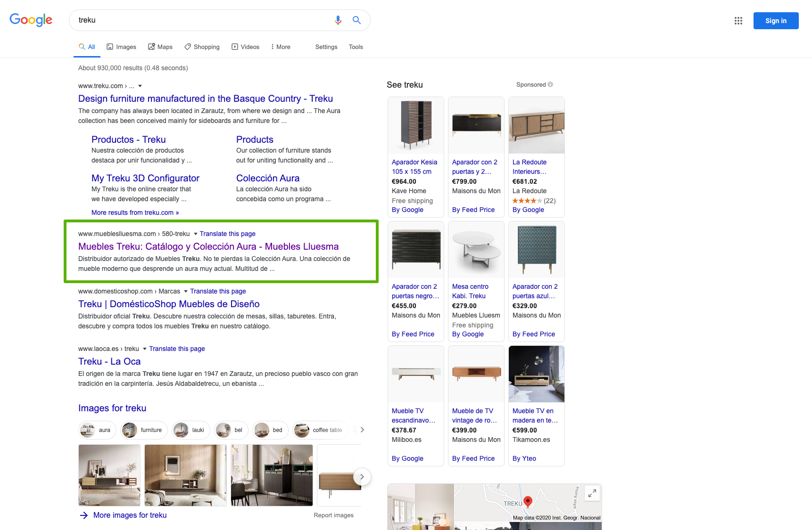This screenshot has width=812, height=530.
Task: Switch to Images tab
Action: [121, 47]
